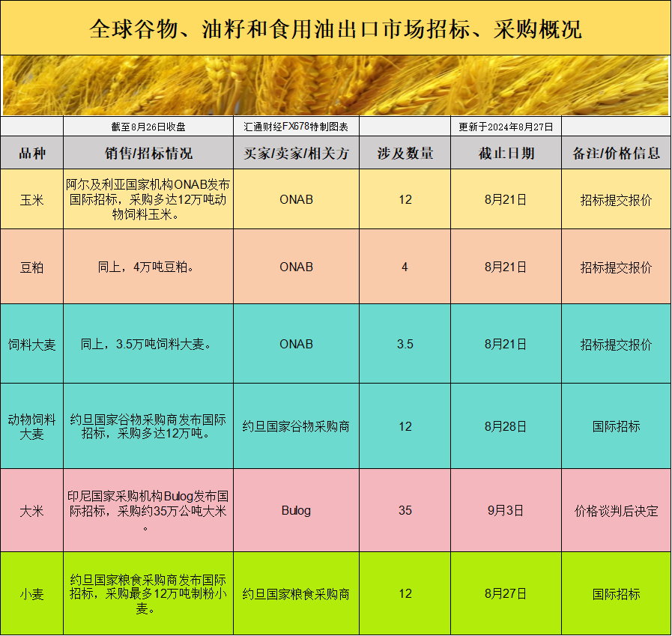Image resolution: width=672 pixels, height=636 pixels.
Task: Click the wheat banner image
Action: pos(336,85)
